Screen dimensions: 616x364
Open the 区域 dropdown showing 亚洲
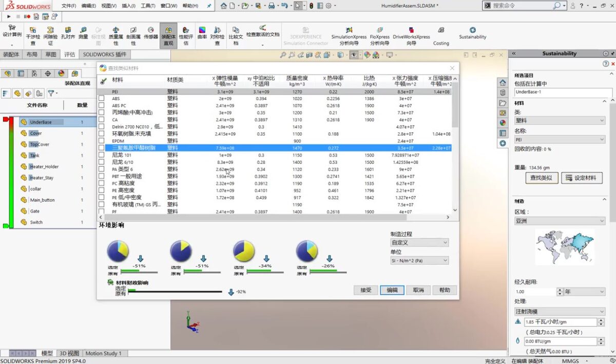pyautogui.click(x=560, y=221)
